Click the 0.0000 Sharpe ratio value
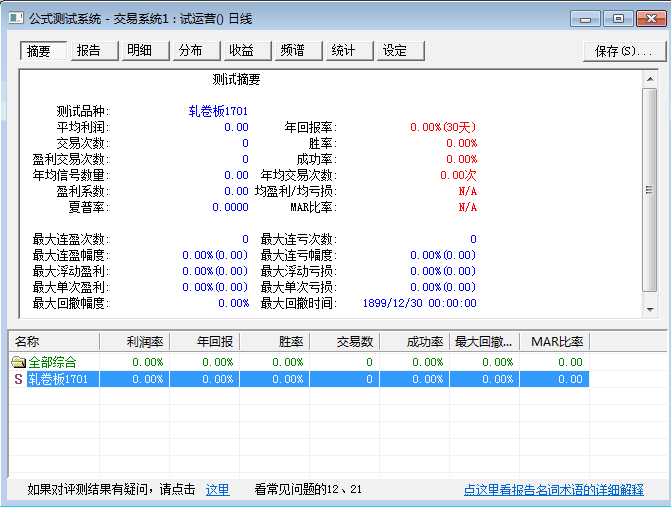Image resolution: width=671 pixels, height=507 pixels. (x=230, y=207)
